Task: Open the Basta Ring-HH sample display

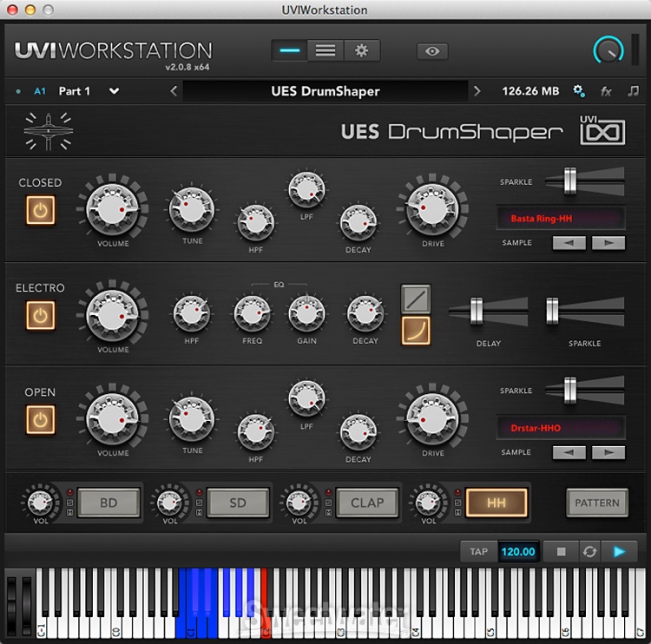Action: click(561, 219)
